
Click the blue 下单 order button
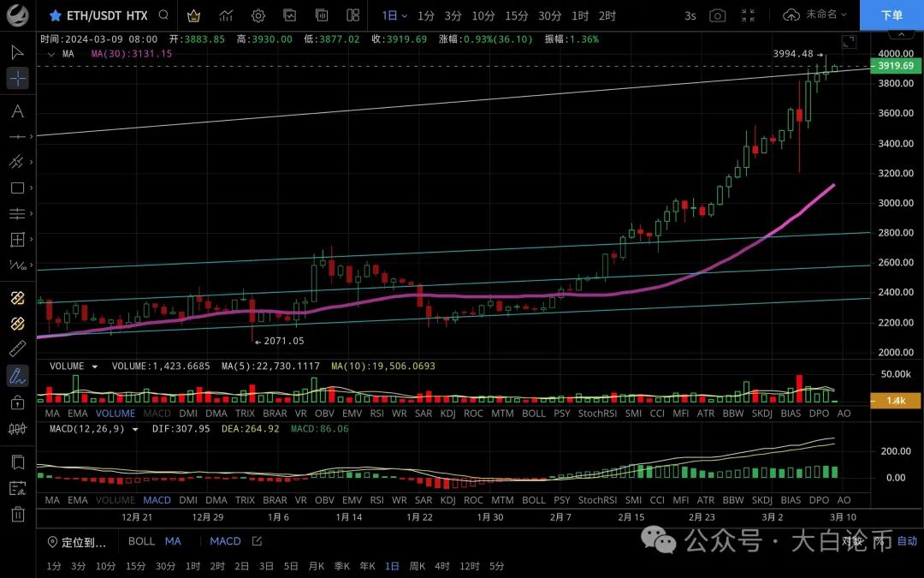[891, 15]
